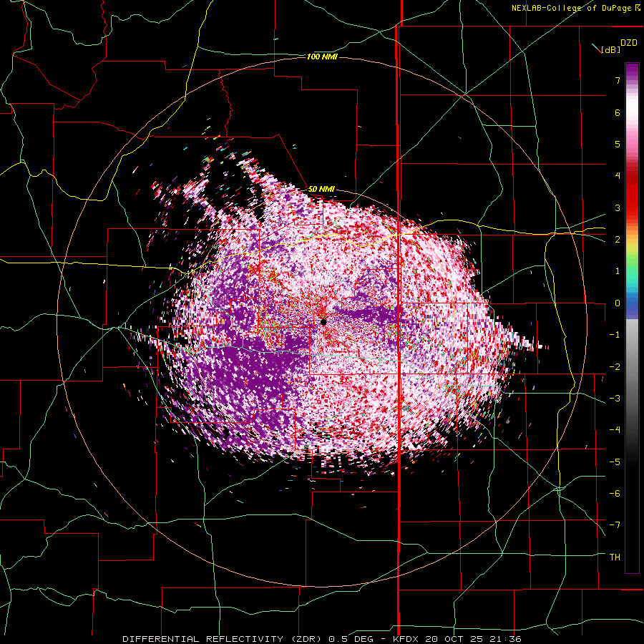Click the TH label on the color scale

615,557
